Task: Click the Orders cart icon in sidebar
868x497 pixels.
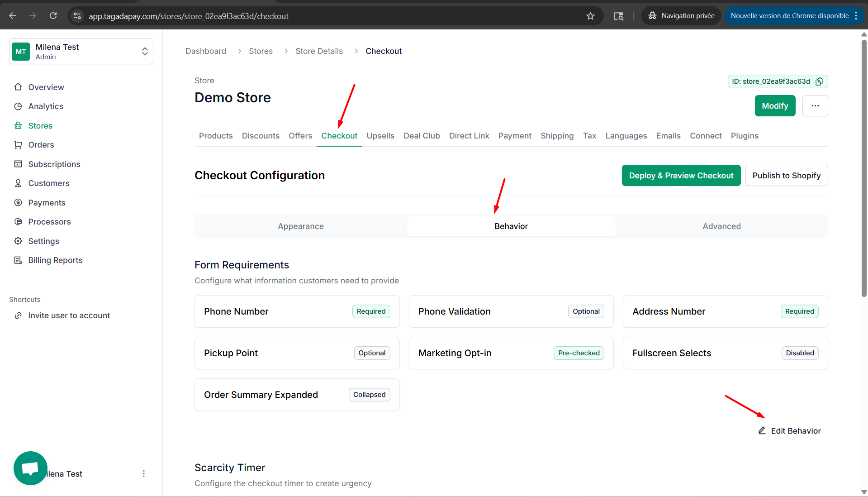Action: [18, 145]
